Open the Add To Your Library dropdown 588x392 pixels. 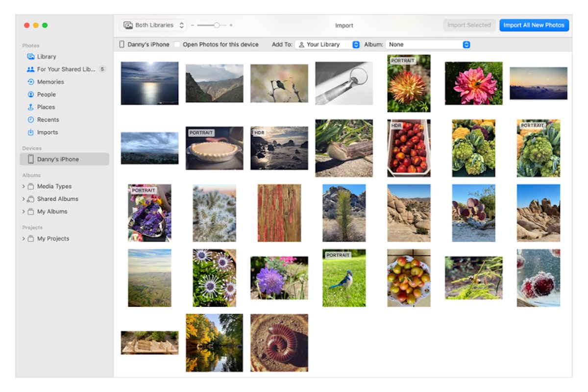click(328, 45)
